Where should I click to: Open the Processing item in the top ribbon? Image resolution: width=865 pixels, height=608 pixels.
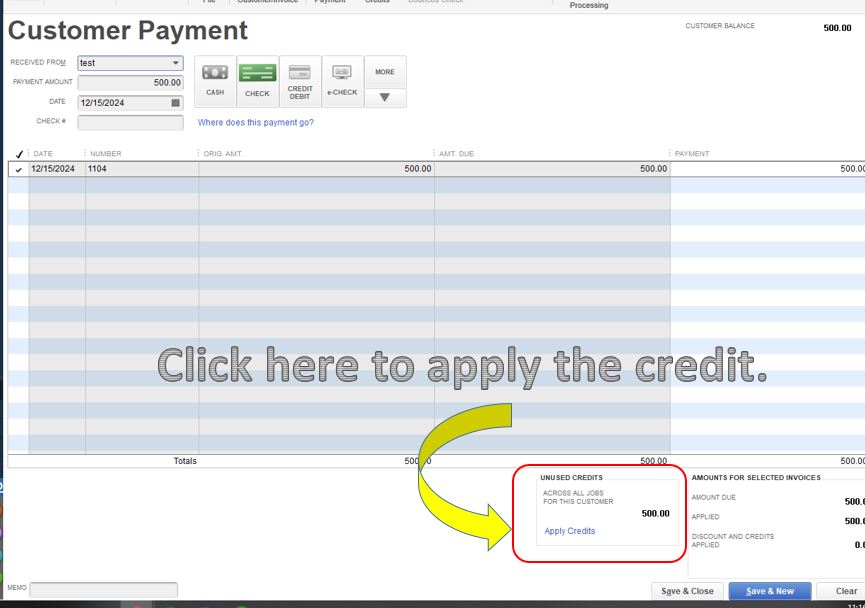click(x=589, y=5)
